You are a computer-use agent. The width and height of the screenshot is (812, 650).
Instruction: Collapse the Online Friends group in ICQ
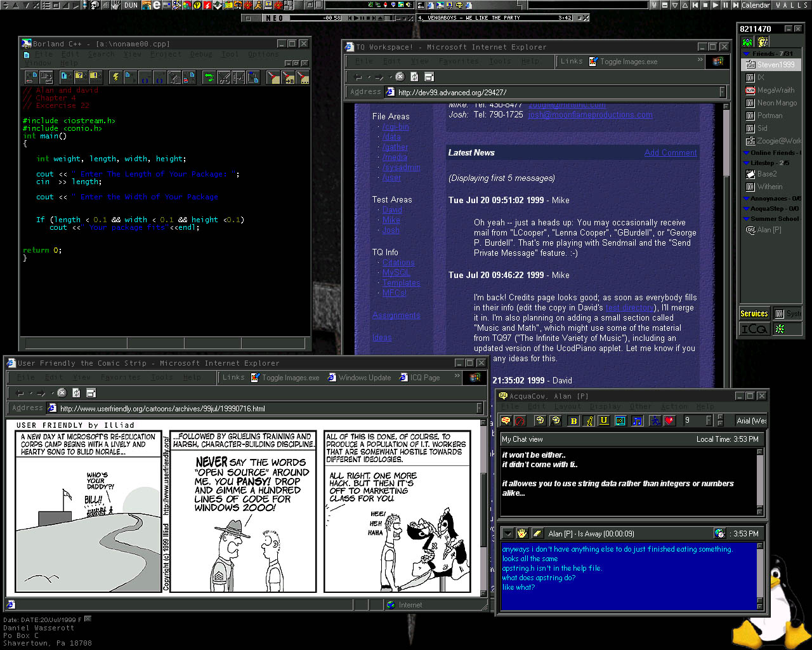point(746,153)
